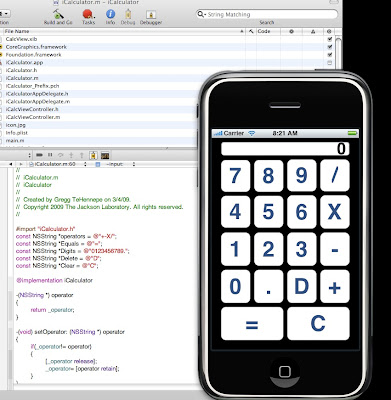Click the Code column header

[268, 31]
